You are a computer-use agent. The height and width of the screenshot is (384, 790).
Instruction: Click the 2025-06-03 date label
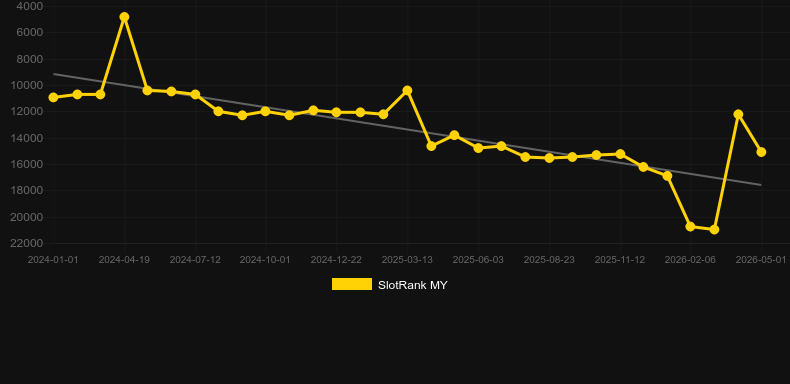tap(478, 260)
